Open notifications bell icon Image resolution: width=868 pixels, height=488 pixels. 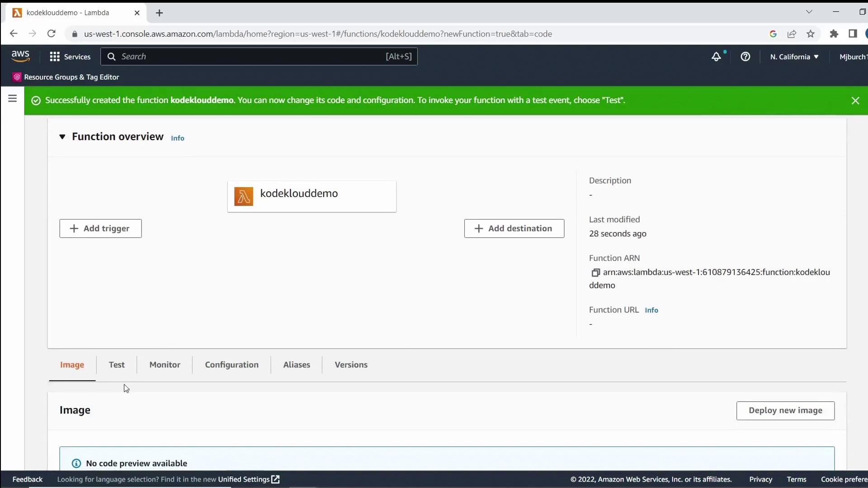[x=716, y=56]
